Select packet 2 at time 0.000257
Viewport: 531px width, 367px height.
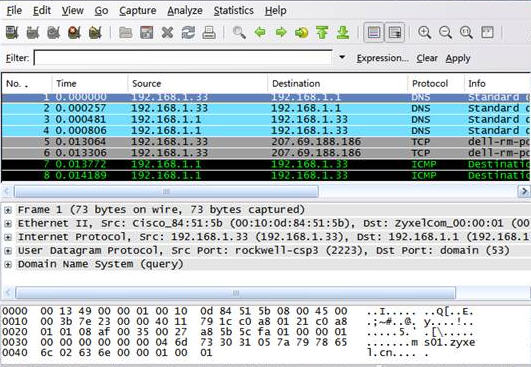[x=266, y=108]
